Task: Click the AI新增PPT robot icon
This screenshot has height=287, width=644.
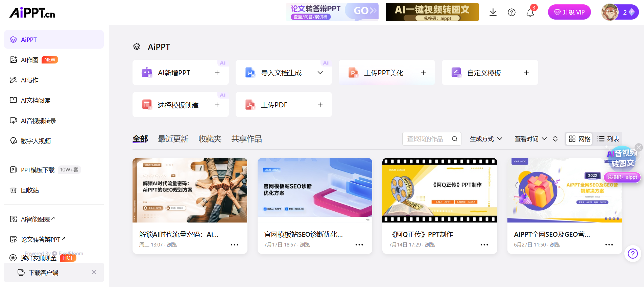Action: pyautogui.click(x=147, y=73)
